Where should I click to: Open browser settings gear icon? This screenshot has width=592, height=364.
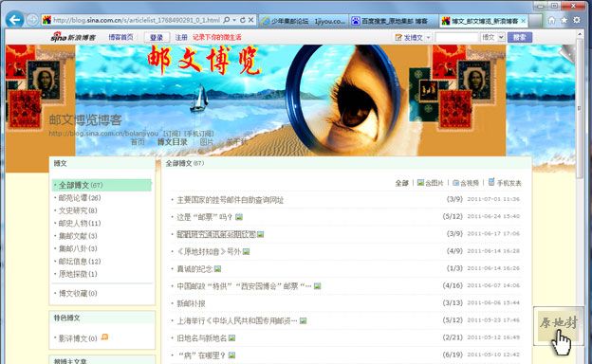(x=577, y=20)
